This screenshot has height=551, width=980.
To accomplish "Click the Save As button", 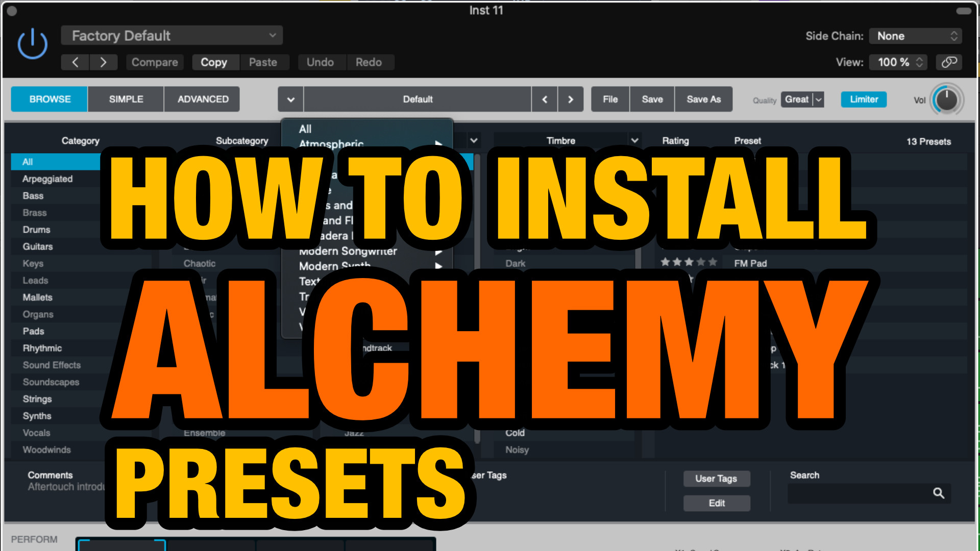I will coord(704,99).
